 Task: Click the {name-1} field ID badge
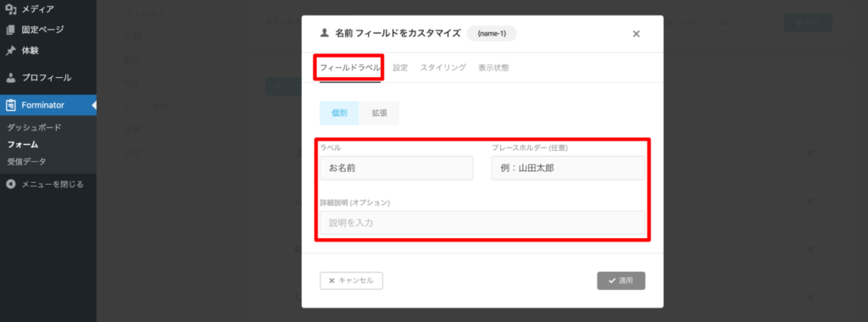coord(492,33)
